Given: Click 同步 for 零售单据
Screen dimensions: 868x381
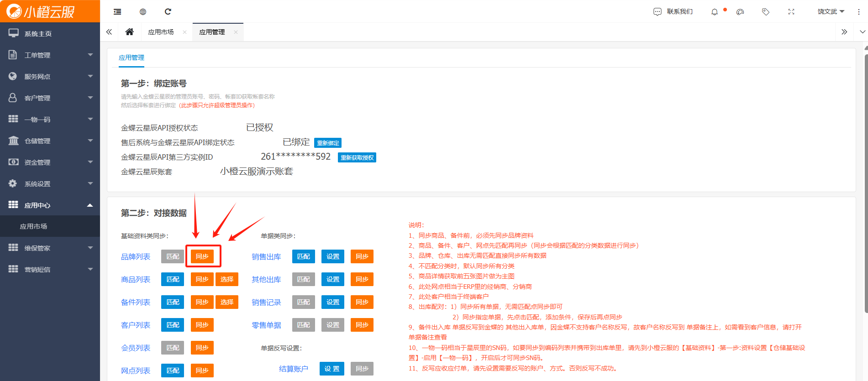Looking at the screenshot, I should (362, 325).
